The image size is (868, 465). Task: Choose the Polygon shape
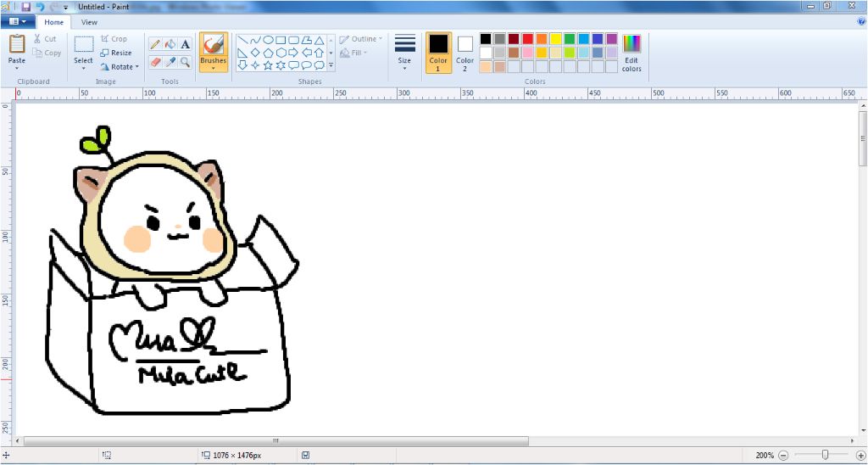pos(306,41)
